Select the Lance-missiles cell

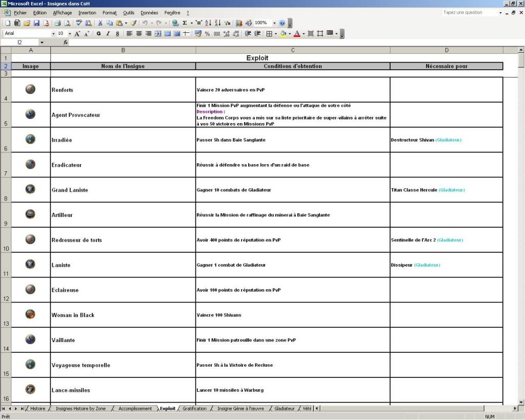tap(123, 390)
